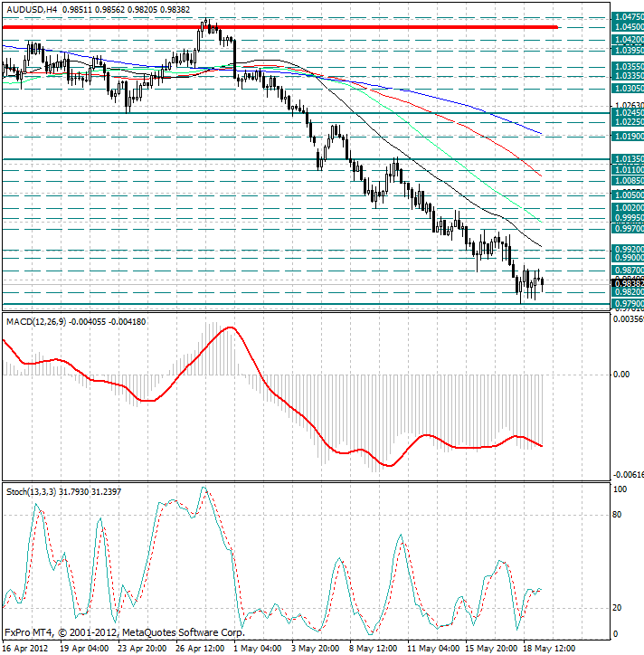Viewport: 644px width, 655px height.
Task: Click the 16 Apr 2012 date label
Action: pyautogui.click(x=25, y=649)
